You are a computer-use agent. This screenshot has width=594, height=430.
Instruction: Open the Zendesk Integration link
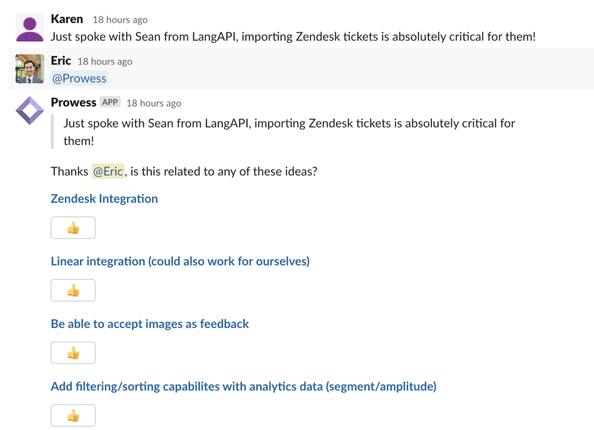click(104, 199)
